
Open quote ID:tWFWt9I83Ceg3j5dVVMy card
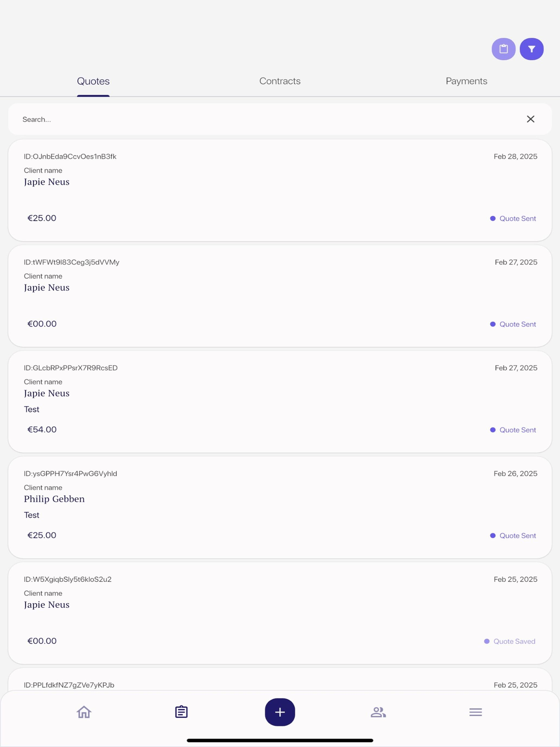(280, 296)
